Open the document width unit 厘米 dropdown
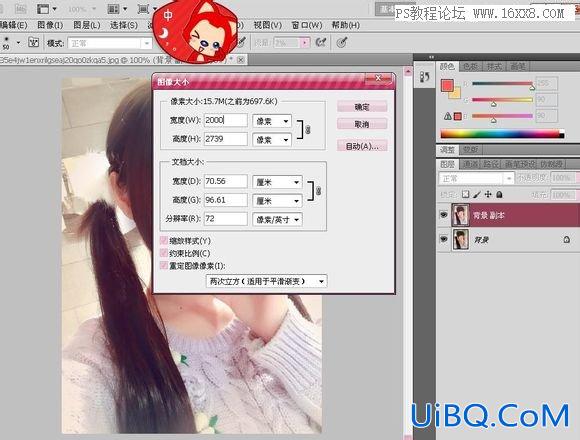The image size is (580, 440). coord(277,182)
